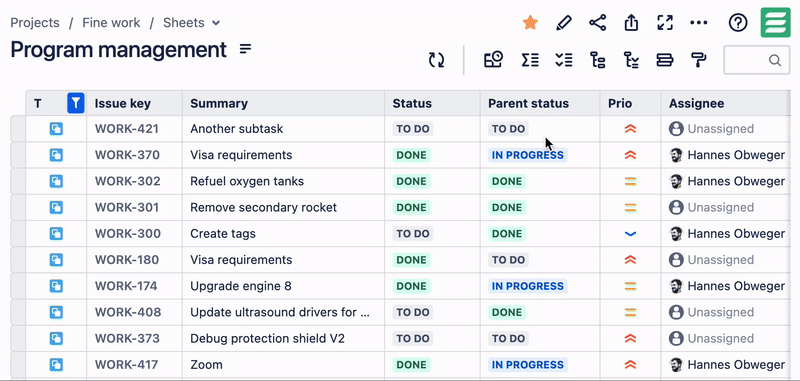
Task: Click the medium priority icon for WORK-174
Action: point(630,286)
